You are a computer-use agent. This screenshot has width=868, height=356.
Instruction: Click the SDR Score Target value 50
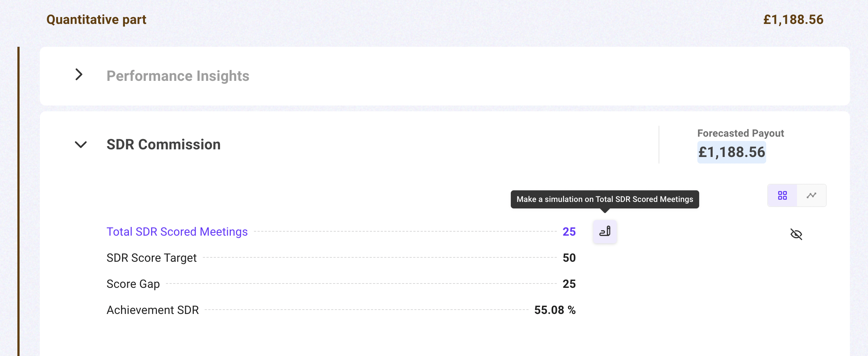tap(569, 258)
